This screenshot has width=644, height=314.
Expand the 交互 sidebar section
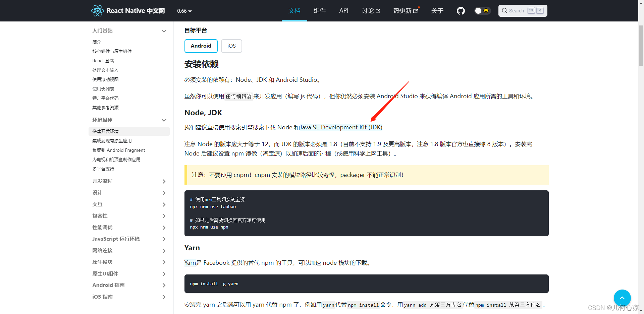pos(129,204)
